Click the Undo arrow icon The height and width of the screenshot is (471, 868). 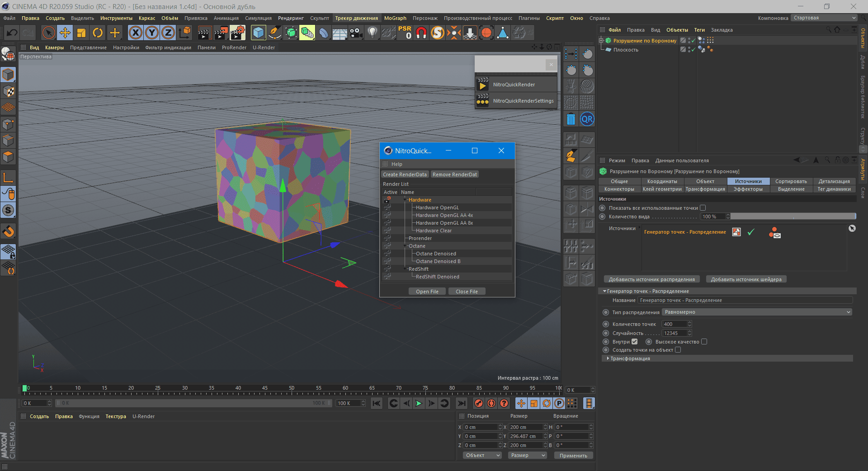coord(12,33)
